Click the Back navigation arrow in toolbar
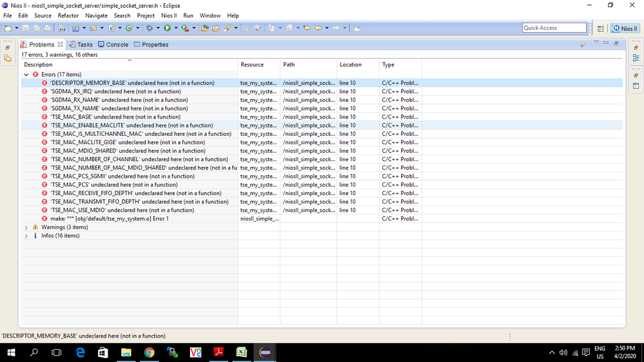 318,28
